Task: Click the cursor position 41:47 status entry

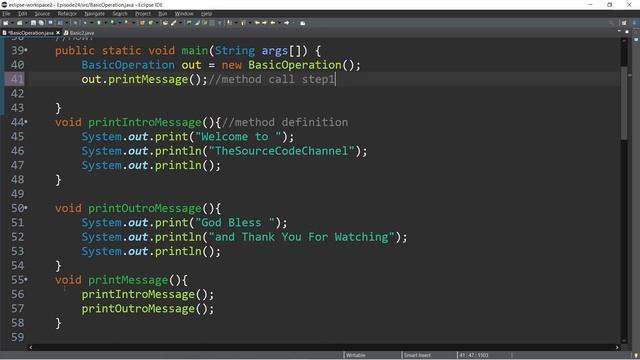Action: click(473, 355)
